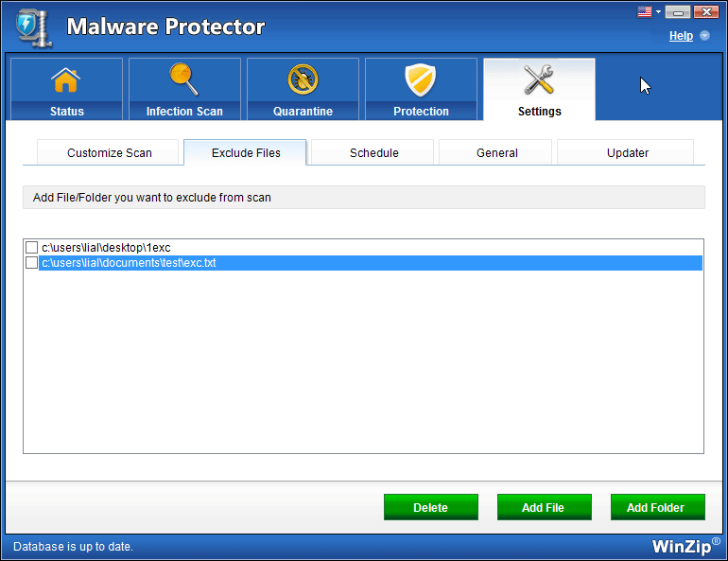Screen dimensions: 728x561
Task: Select the Quarantine bug icon
Action: point(303,80)
